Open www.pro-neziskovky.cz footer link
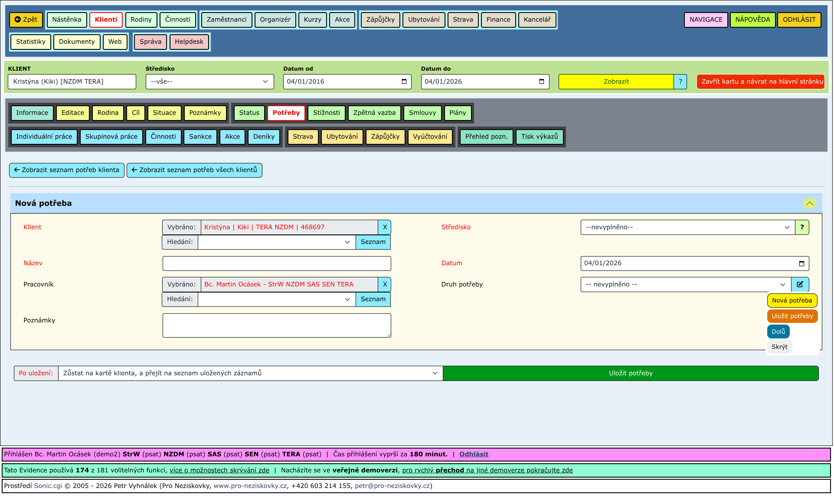The image size is (834, 504). tap(250, 486)
